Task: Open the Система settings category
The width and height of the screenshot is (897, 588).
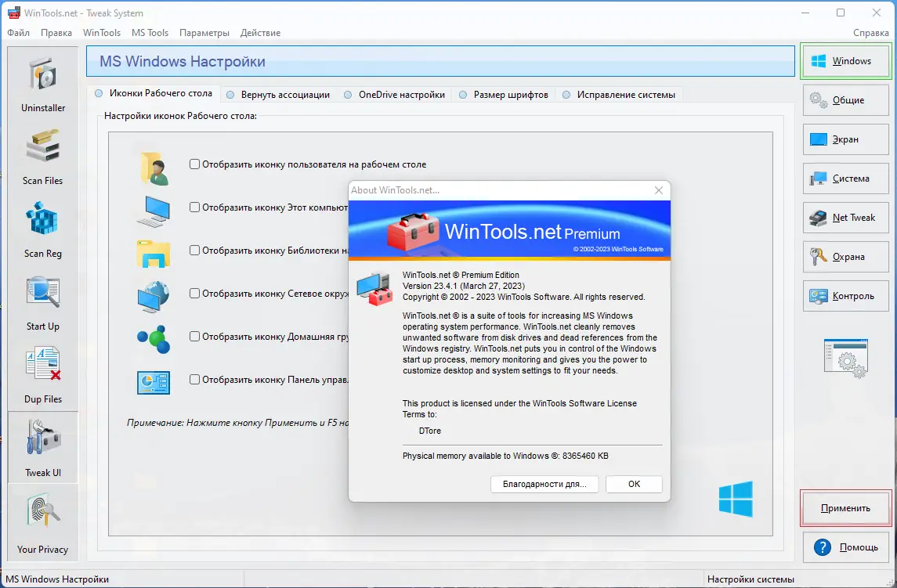Action: [845, 179]
